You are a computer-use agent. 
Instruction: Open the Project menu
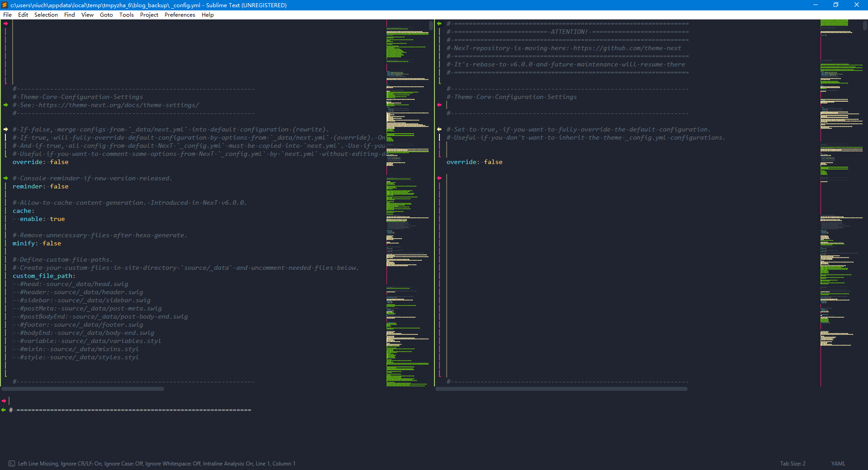point(149,14)
